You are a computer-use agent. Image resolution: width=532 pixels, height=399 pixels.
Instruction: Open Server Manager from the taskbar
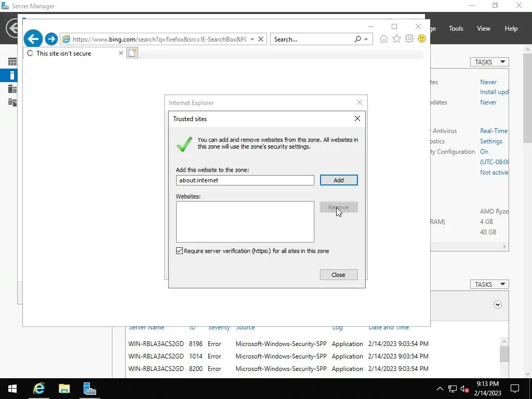pyautogui.click(x=89, y=389)
